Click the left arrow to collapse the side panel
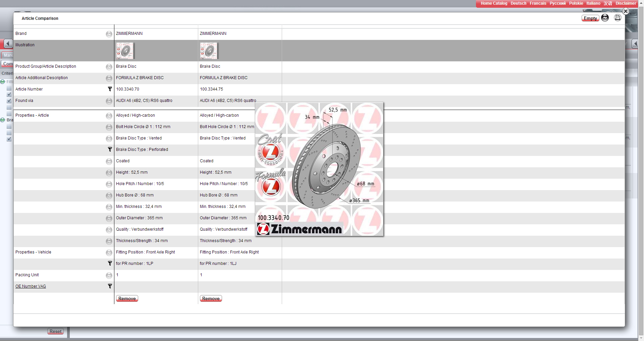644x341 pixels. pyautogui.click(x=8, y=44)
